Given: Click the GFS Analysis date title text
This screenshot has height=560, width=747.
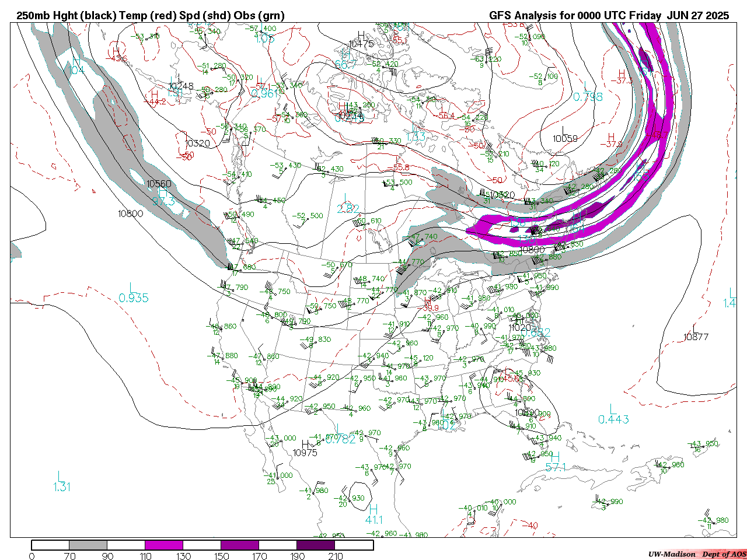Looking at the screenshot, I should point(609,16).
